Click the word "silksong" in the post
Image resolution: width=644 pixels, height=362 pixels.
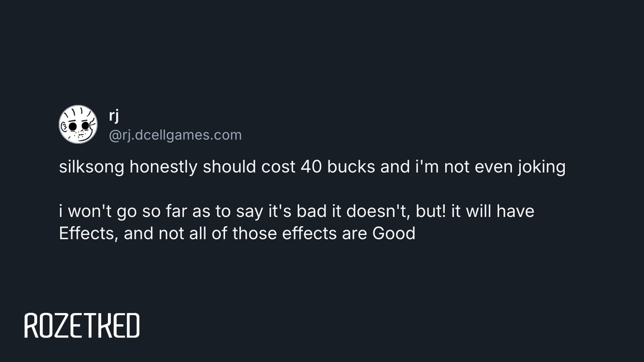91,167
